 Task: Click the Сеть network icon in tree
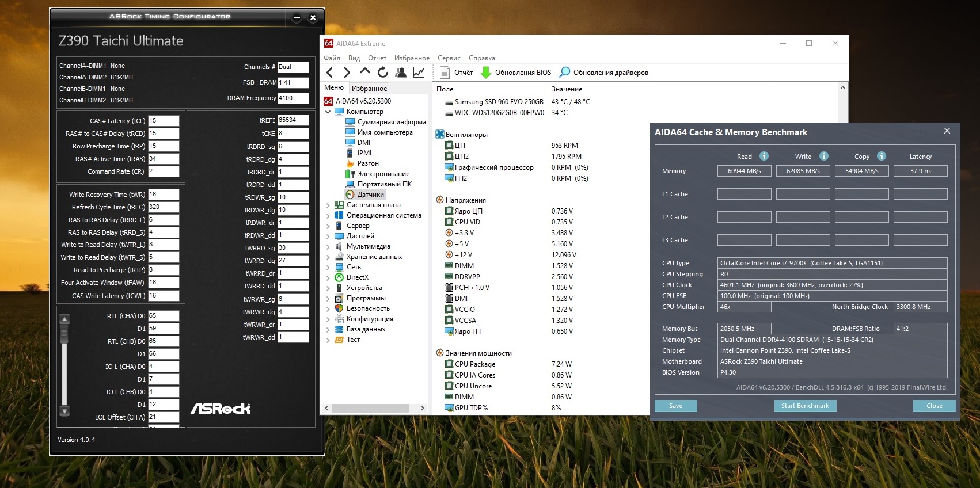pos(339,267)
